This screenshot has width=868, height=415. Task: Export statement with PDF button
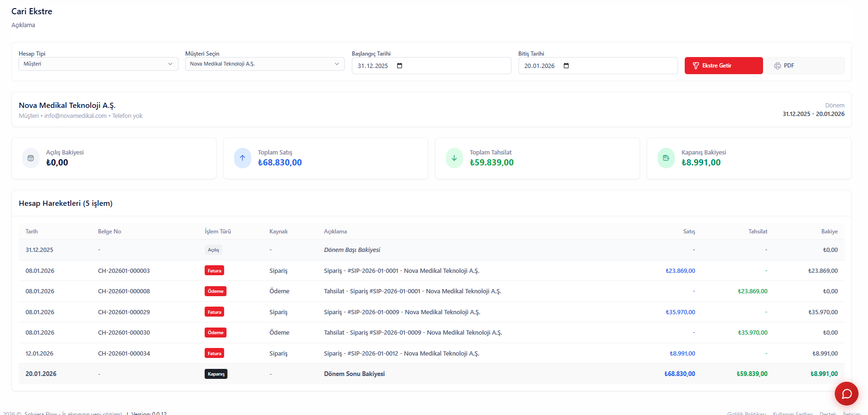tap(805, 66)
